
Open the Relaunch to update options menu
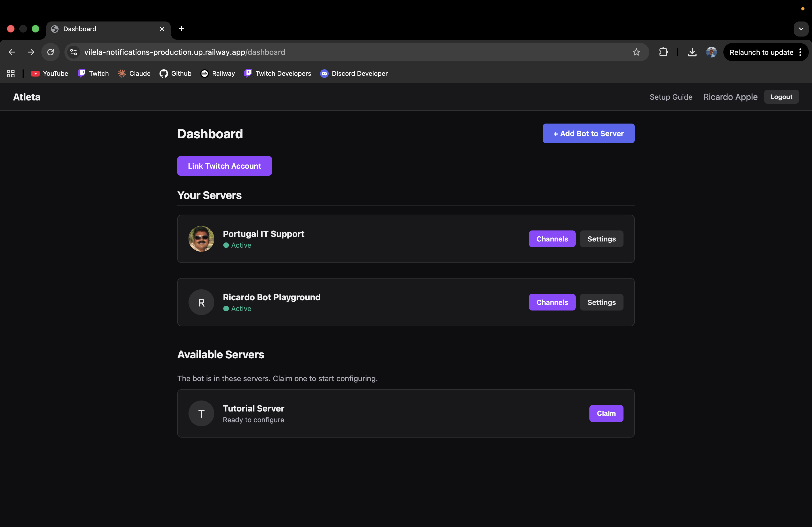pos(801,52)
